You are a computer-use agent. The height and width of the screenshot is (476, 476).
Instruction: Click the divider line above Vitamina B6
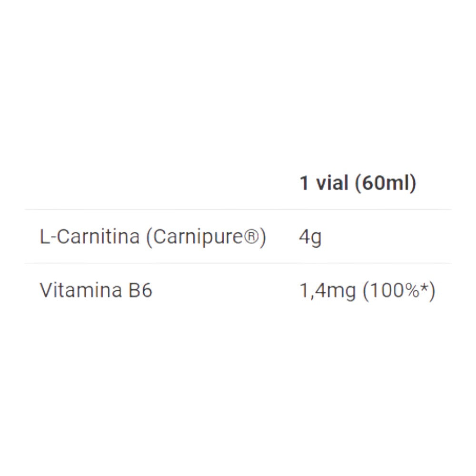pos(238,263)
